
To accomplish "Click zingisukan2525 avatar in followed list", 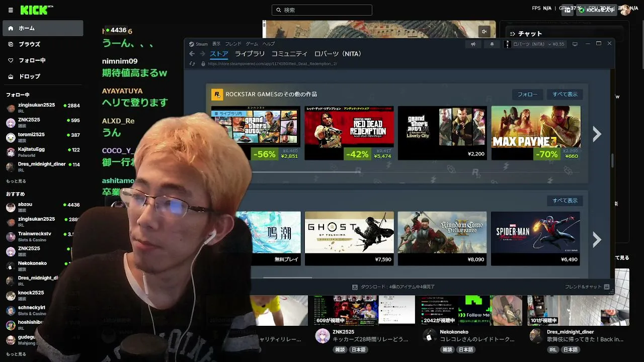I will [11, 108].
